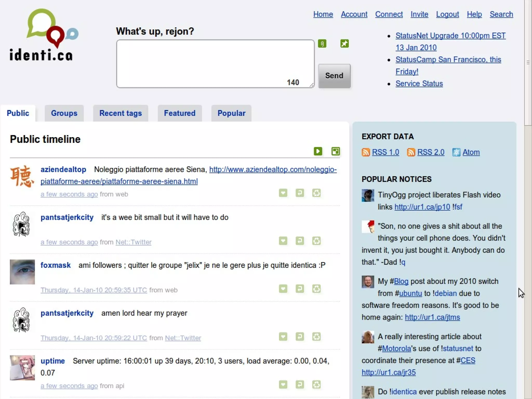The width and height of the screenshot is (532, 399).
Task: Click the reply icon on foxmask's notice
Action: [300, 289]
